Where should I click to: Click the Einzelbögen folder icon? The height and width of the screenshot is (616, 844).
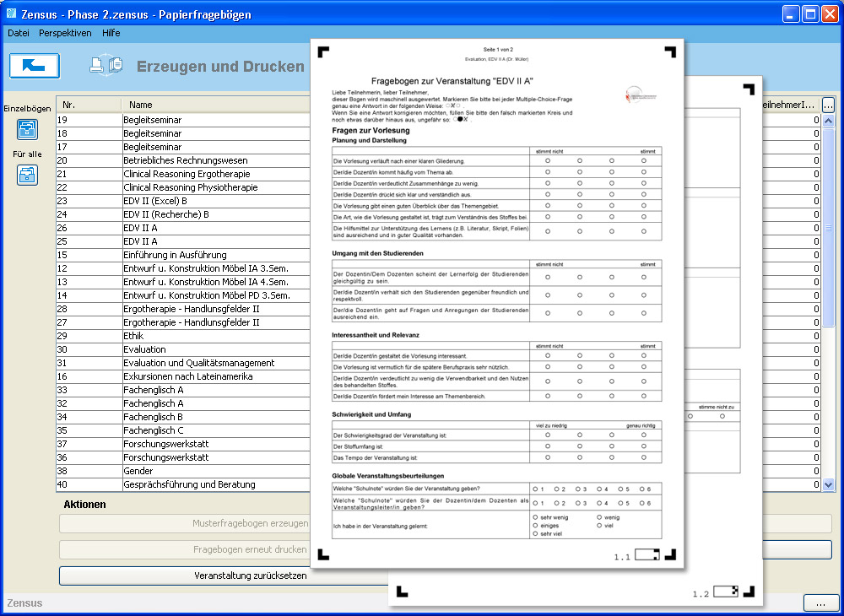(x=28, y=129)
